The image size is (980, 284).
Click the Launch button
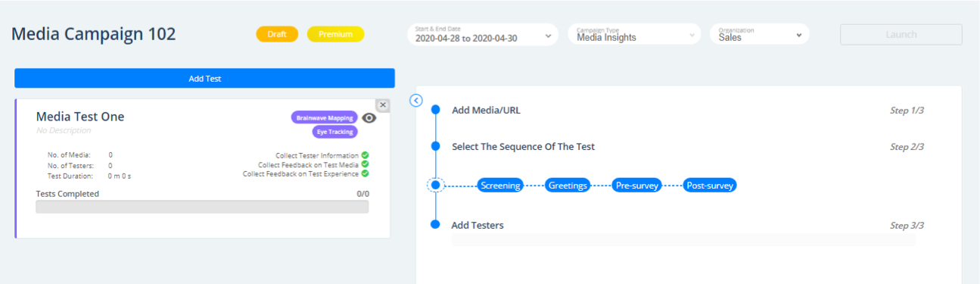[901, 35]
